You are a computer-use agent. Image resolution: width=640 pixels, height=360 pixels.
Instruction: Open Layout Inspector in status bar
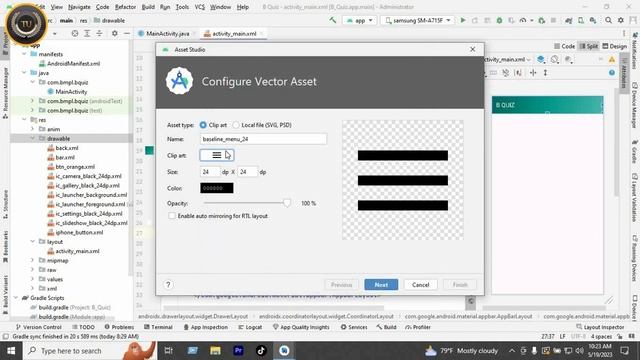600,327
